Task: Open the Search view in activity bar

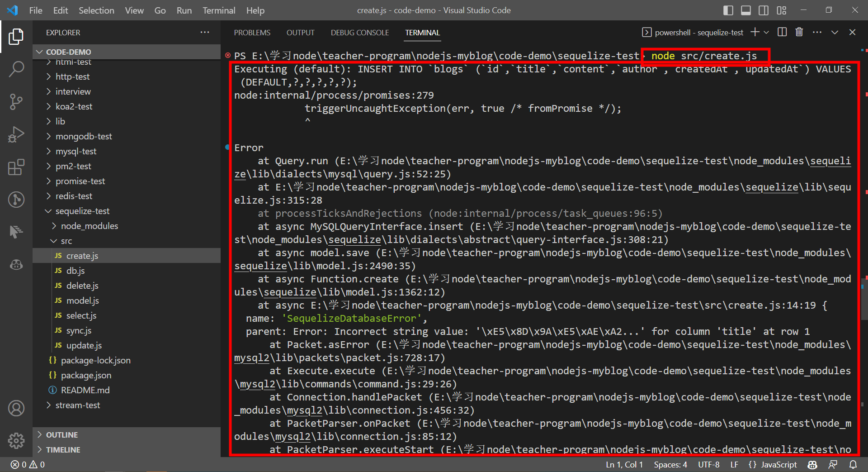Action: 16,69
